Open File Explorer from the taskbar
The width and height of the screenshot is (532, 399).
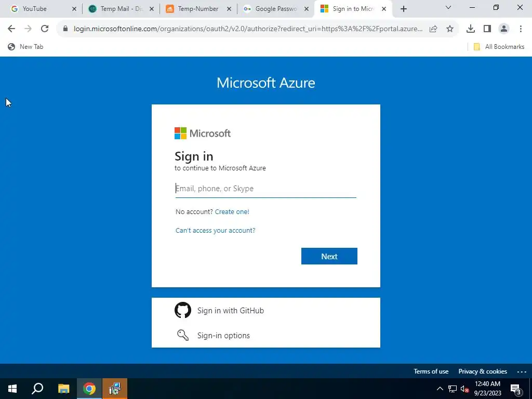63,389
